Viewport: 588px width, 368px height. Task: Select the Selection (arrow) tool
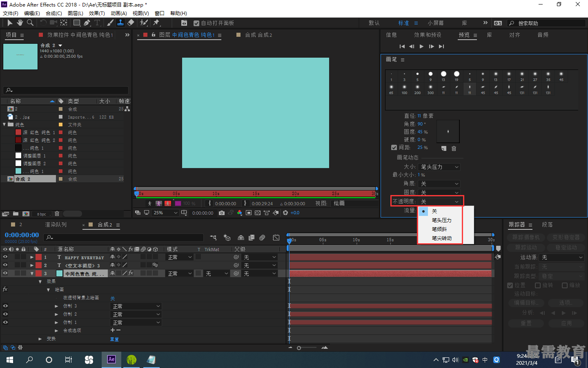point(10,23)
